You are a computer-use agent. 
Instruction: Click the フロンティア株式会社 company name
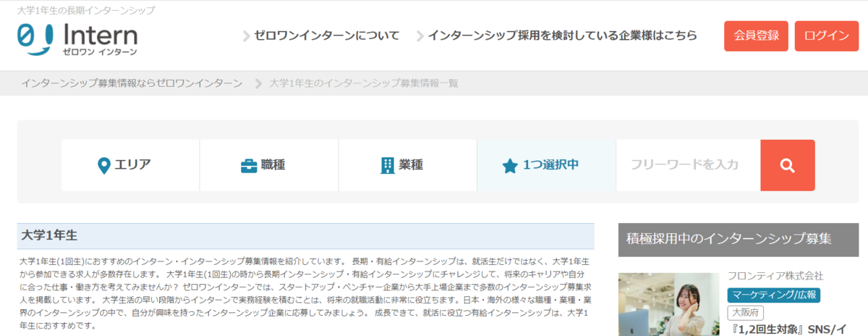click(775, 276)
